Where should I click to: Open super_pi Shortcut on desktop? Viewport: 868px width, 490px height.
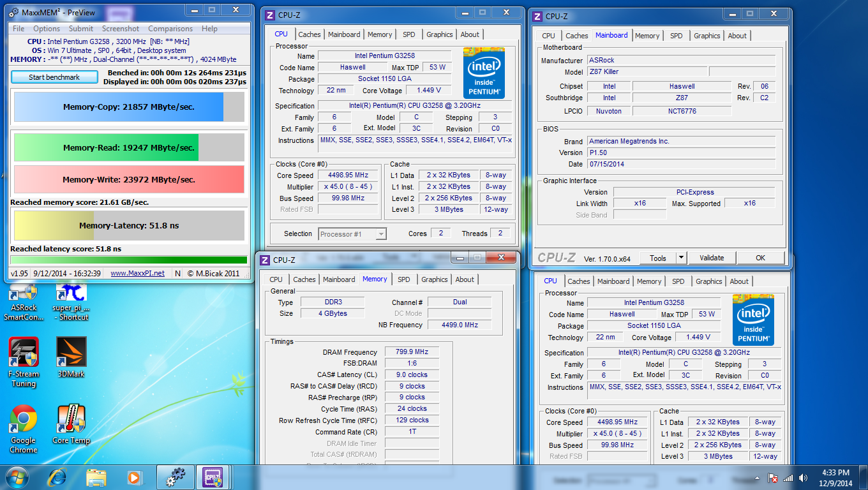pyautogui.click(x=71, y=302)
